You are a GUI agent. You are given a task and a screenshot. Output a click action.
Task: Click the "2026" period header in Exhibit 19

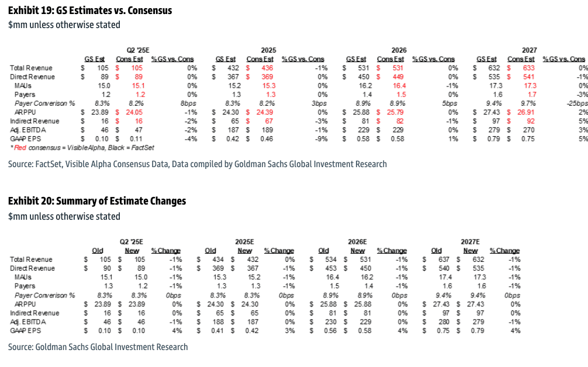coord(399,50)
